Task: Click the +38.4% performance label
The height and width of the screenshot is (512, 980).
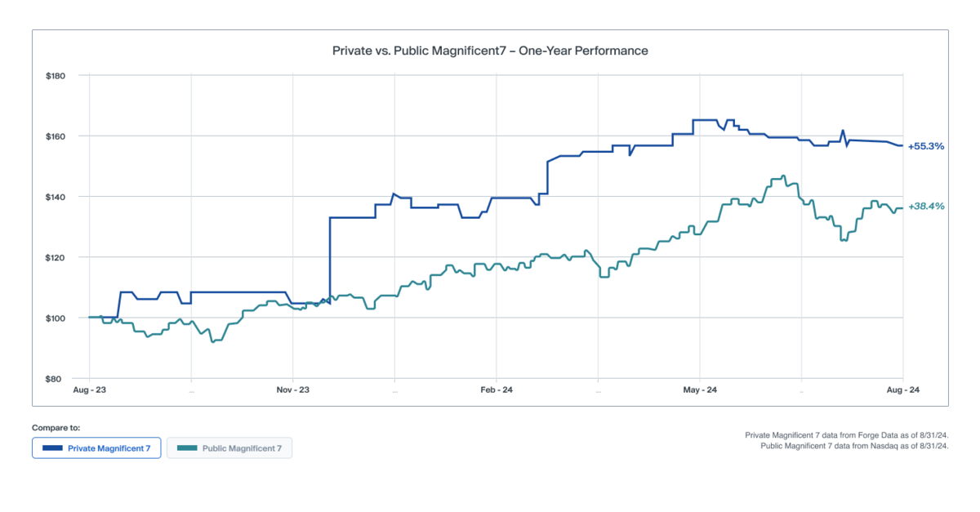Action: coord(925,207)
